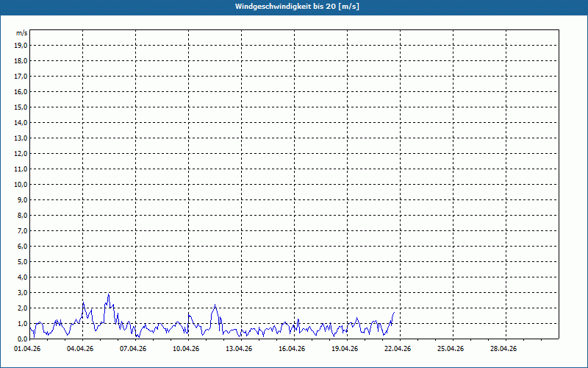This screenshot has height=368, width=588.
Task: Click the 25.04.26 date label
Action: [x=451, y=349]
